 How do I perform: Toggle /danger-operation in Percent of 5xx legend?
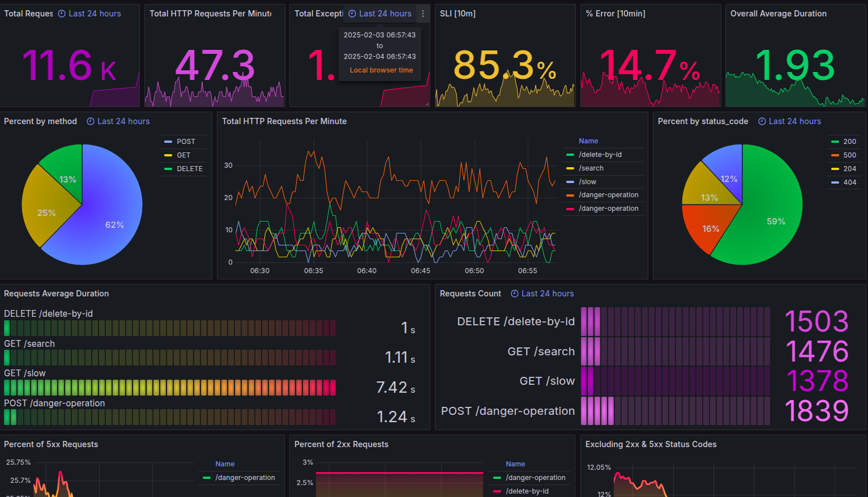(x=245, y=478)
